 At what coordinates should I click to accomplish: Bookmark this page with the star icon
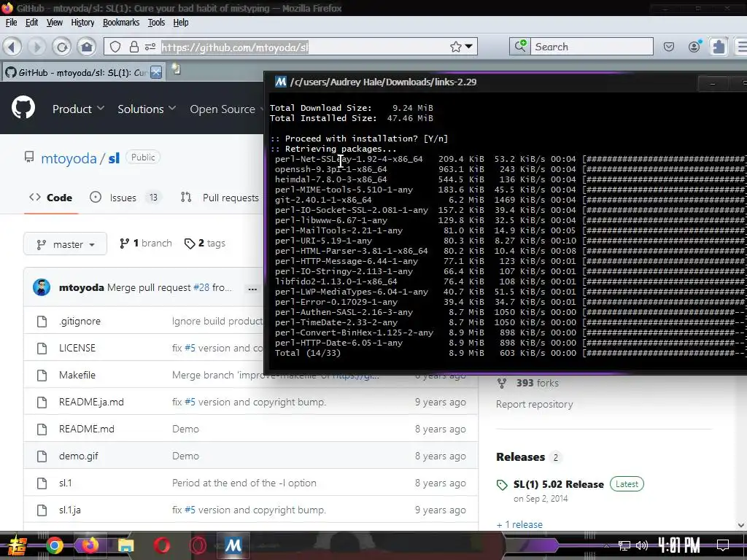pyautogui.click(x=456, y=47)
